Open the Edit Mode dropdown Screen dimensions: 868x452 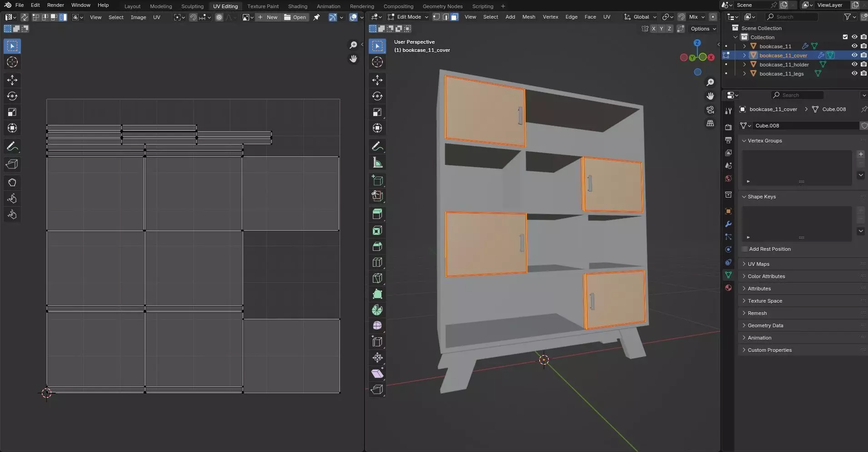coord(408,17)
